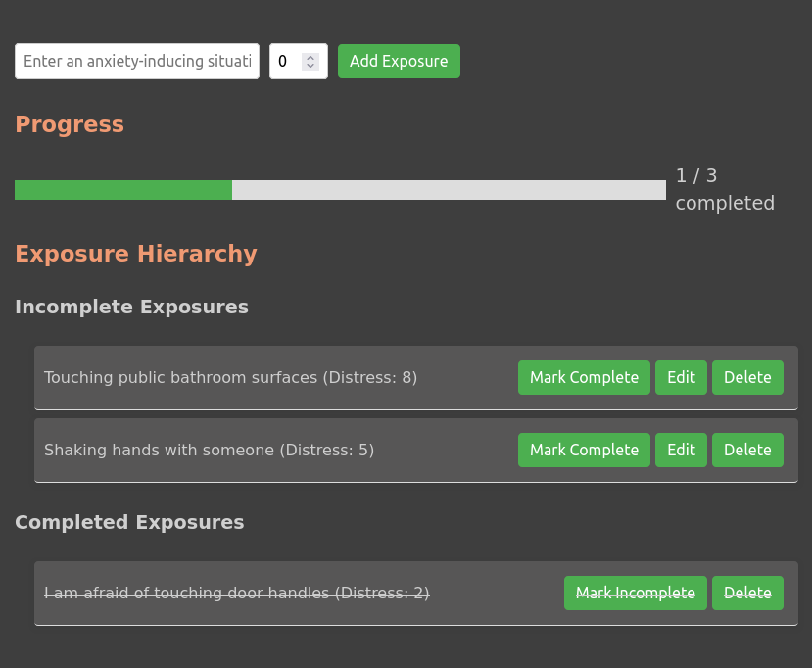Delete 'Shaking hands with someone' exposure

point(747,450)
